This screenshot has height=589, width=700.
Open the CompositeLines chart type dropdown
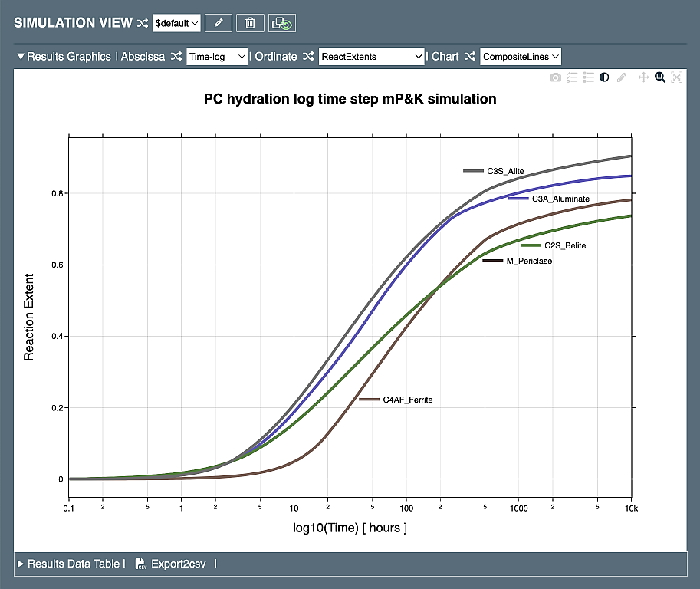521,56
